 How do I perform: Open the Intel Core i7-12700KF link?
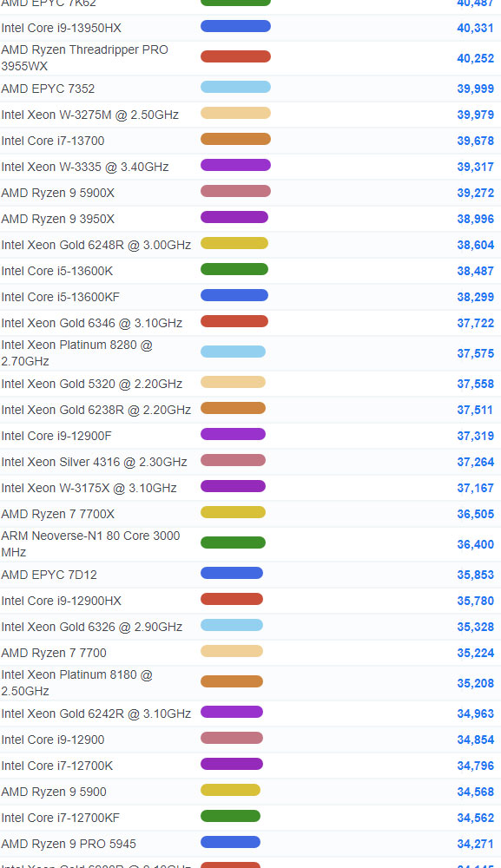60,818
